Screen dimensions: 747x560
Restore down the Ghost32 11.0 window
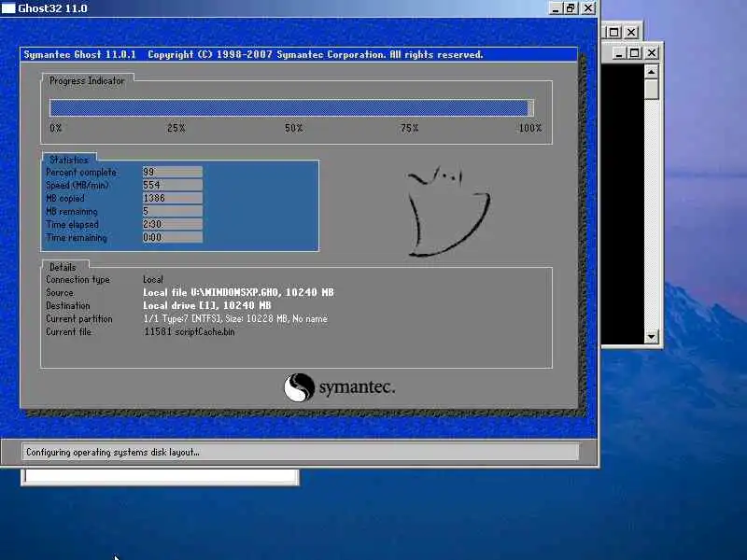[x=571, y=8]
